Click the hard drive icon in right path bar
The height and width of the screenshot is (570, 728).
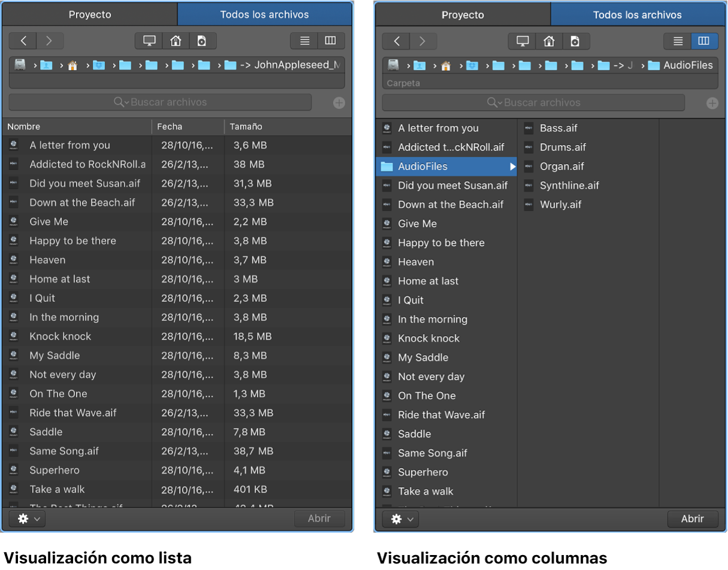tap(393, 65)
